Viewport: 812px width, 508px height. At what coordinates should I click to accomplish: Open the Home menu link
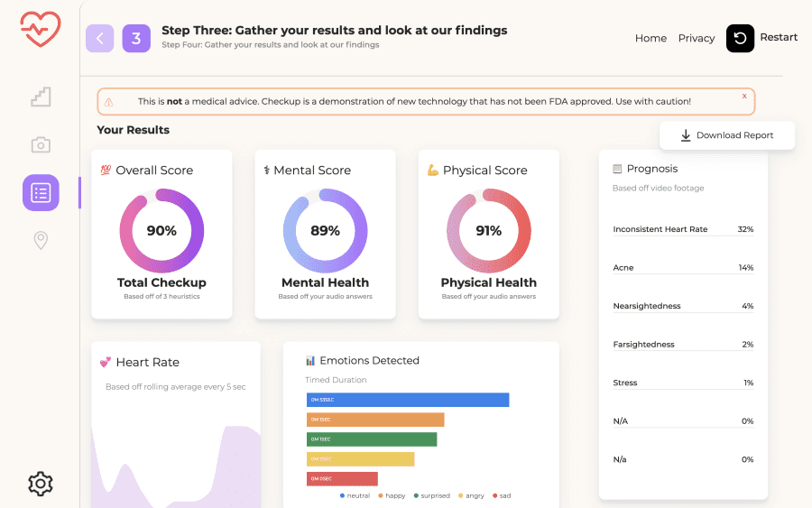[x=651, y=38]
